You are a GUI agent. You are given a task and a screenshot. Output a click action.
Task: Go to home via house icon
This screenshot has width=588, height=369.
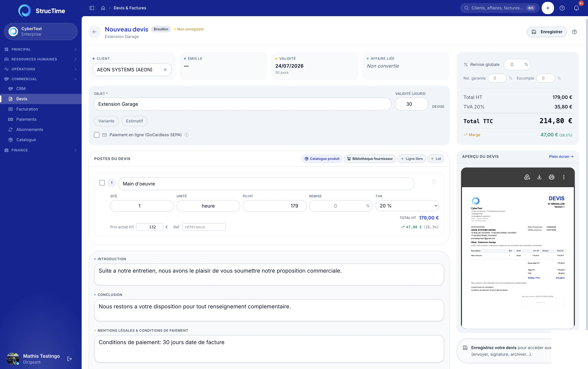103,8
